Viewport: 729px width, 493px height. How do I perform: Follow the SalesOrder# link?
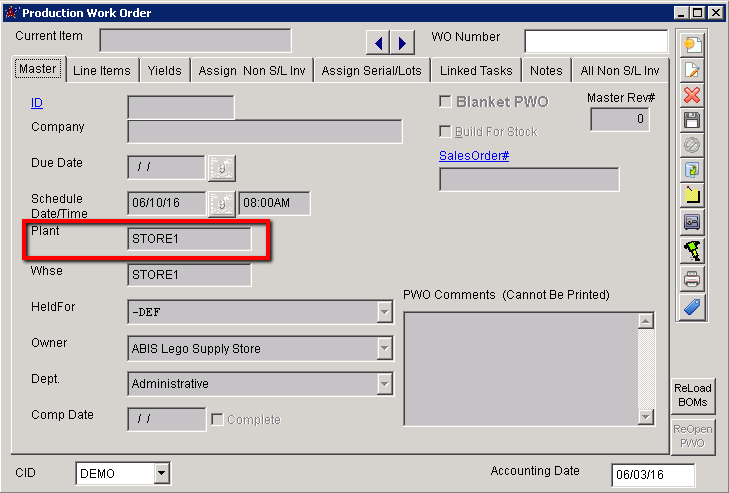pos(474,155)
